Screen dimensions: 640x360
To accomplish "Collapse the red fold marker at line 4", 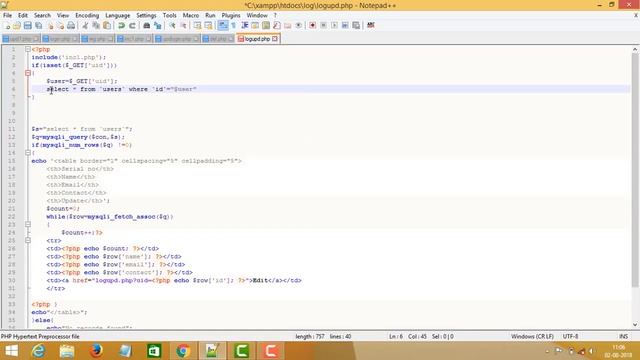I will pos(28,73).
